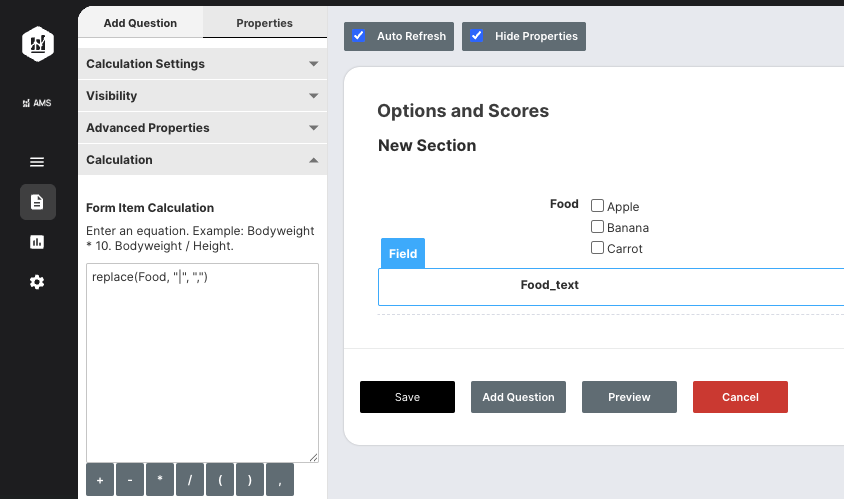The image size is (844, 499).
Task: Collapse the Calculation section
Action: coord(202,160)
